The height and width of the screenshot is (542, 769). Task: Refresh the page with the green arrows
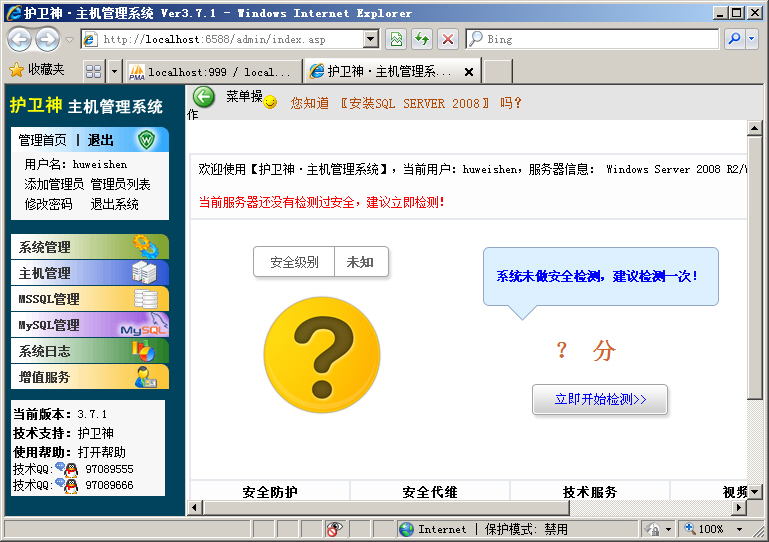point(422,39)
